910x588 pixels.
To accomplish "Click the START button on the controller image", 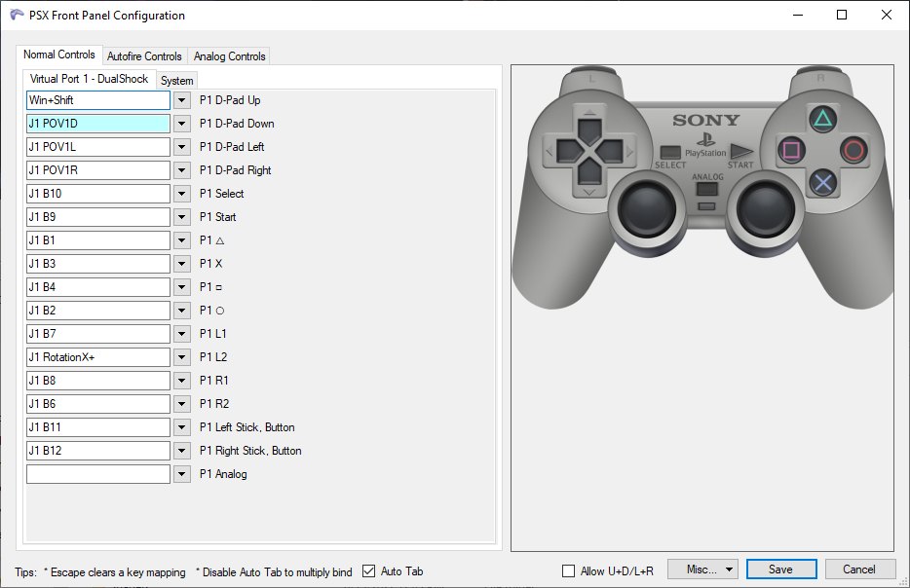I will tap(739, 151).
